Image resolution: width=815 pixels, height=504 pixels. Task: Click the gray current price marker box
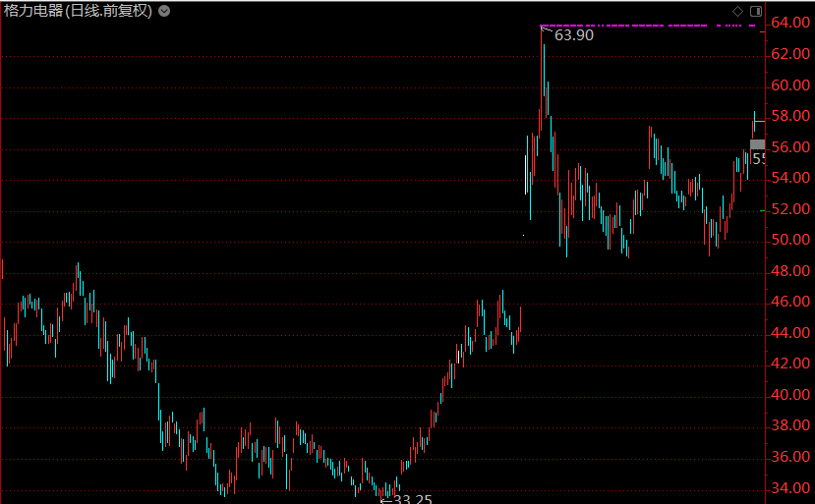[x=757, y=145]
